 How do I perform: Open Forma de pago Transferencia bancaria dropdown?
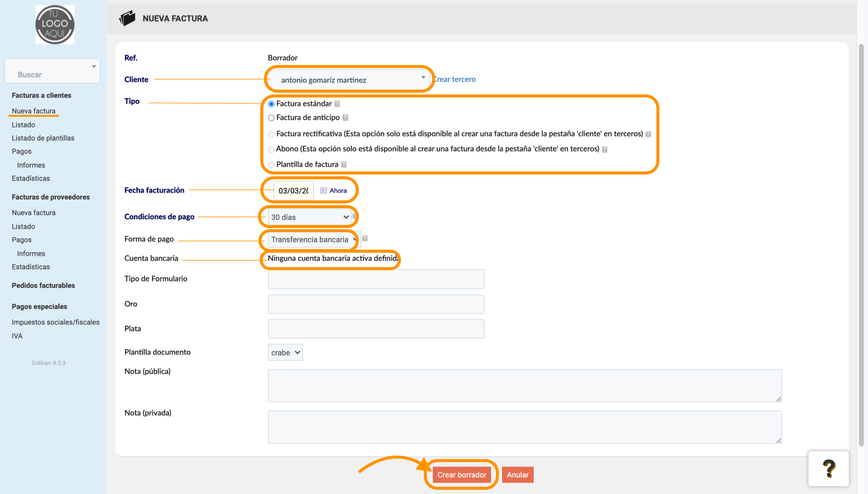tap(313, 239)
